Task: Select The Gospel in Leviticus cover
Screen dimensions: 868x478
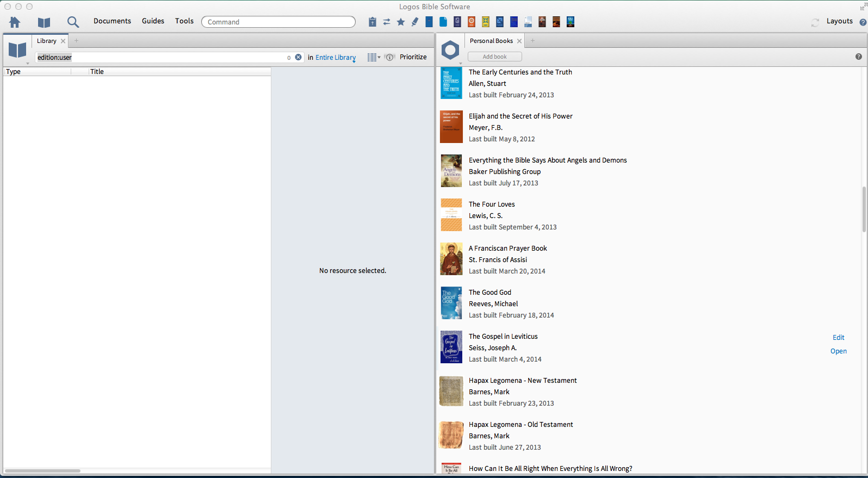Action: pyautogui.click(x=451, y=347)
